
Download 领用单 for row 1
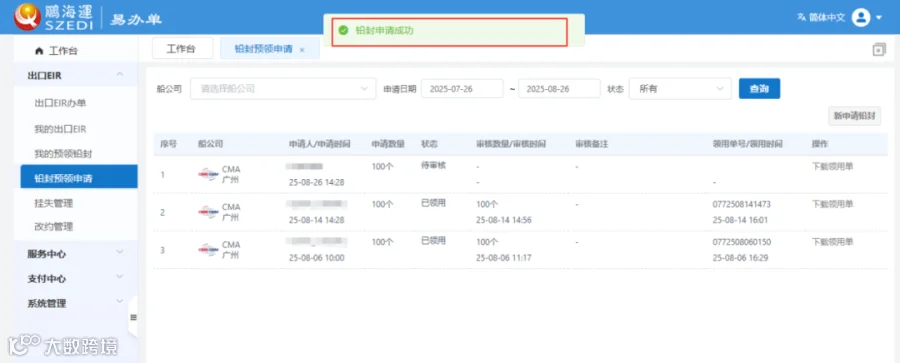tap(832, 166)
